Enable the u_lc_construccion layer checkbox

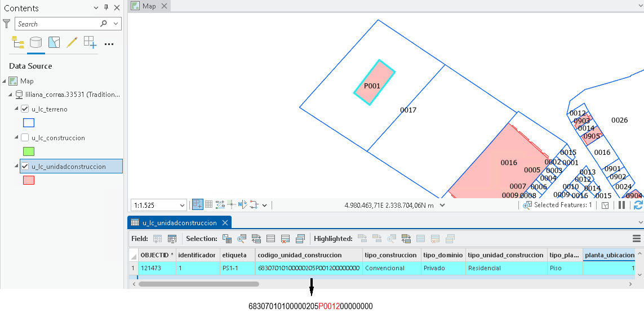(x=25, y=137)
